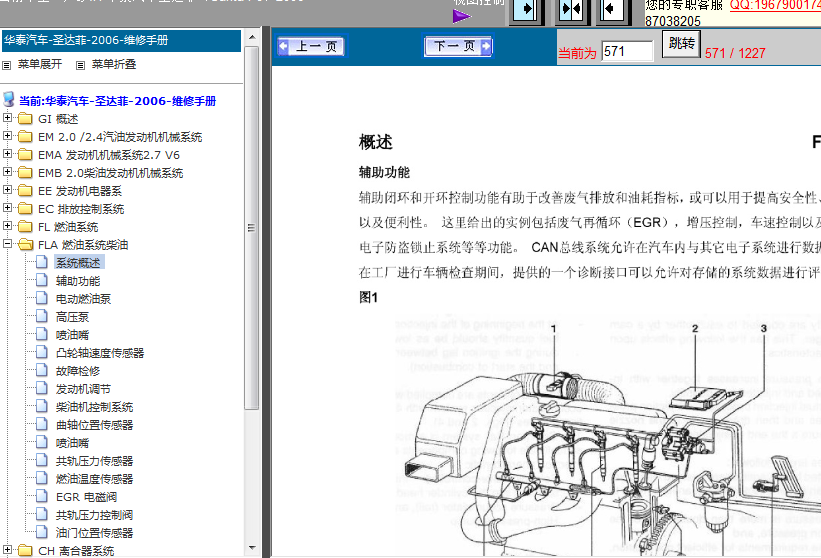Click the GI 概述 folder icon

(25, 118)
